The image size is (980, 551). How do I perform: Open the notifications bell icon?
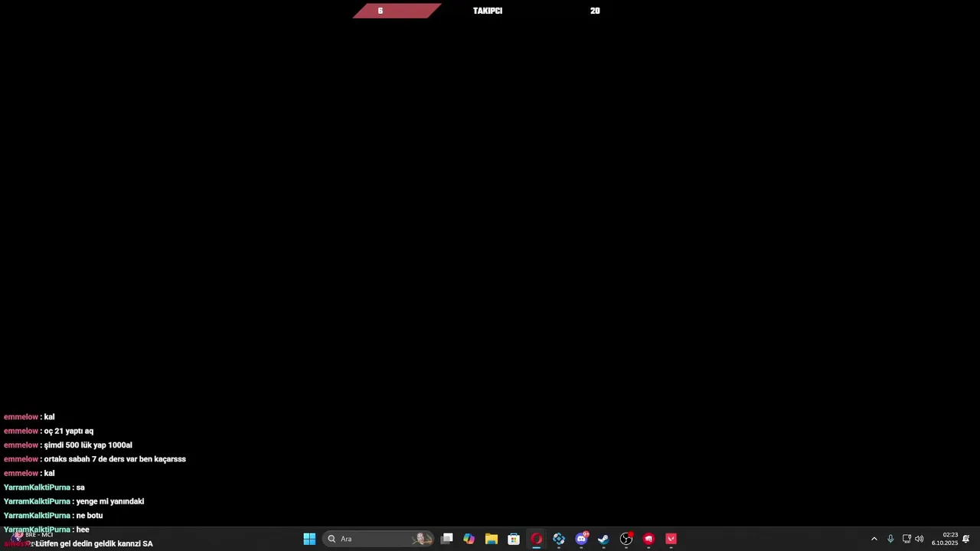(966, 539)
